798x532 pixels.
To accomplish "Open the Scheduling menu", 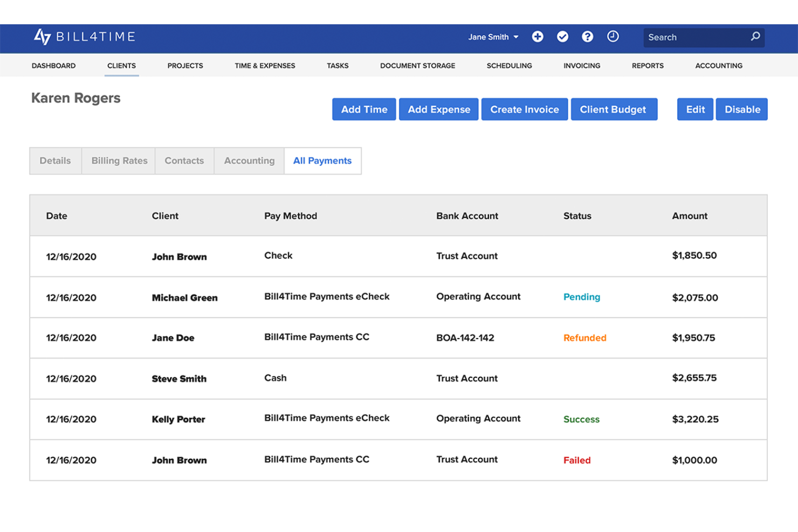I will pyautogui.click(x=509, y=66).
